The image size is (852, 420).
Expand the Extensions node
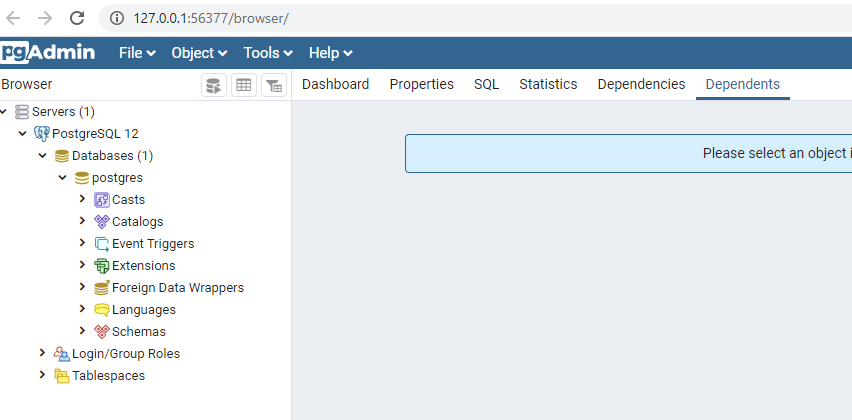[83, 265]
